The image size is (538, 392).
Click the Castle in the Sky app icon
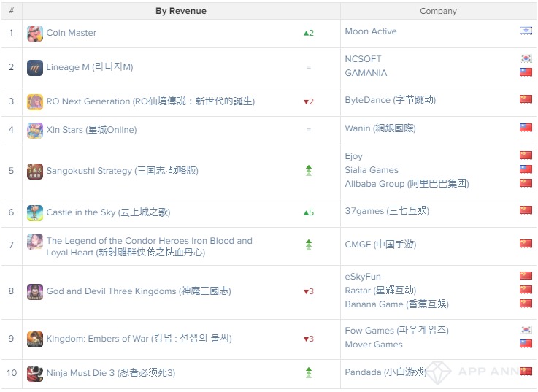35,213
